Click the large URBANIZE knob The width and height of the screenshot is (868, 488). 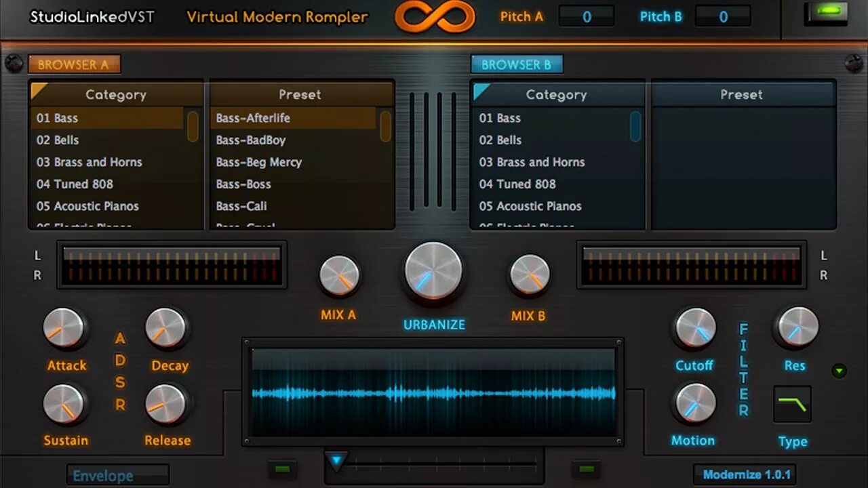(x=433, y=271)
